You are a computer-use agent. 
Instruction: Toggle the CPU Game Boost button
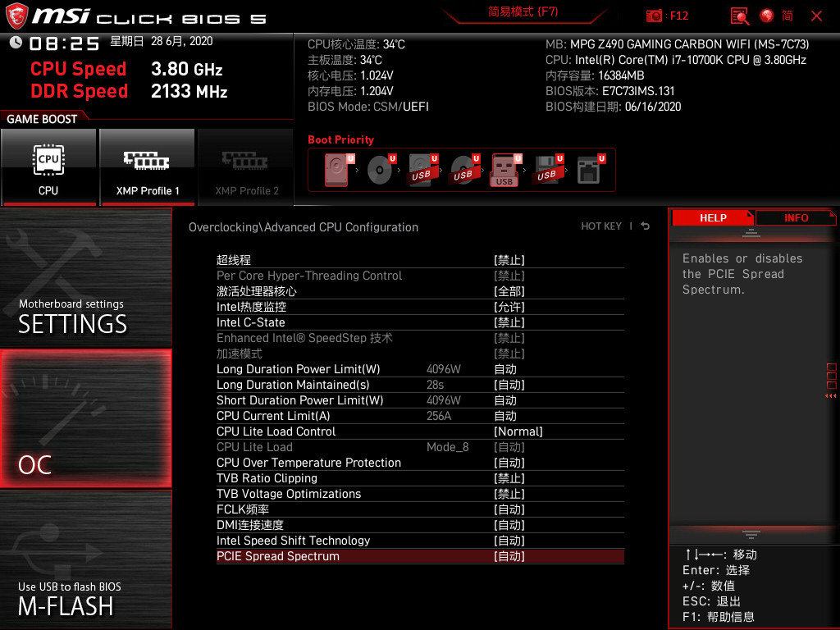pyautogui.click(x=48, y=167)
